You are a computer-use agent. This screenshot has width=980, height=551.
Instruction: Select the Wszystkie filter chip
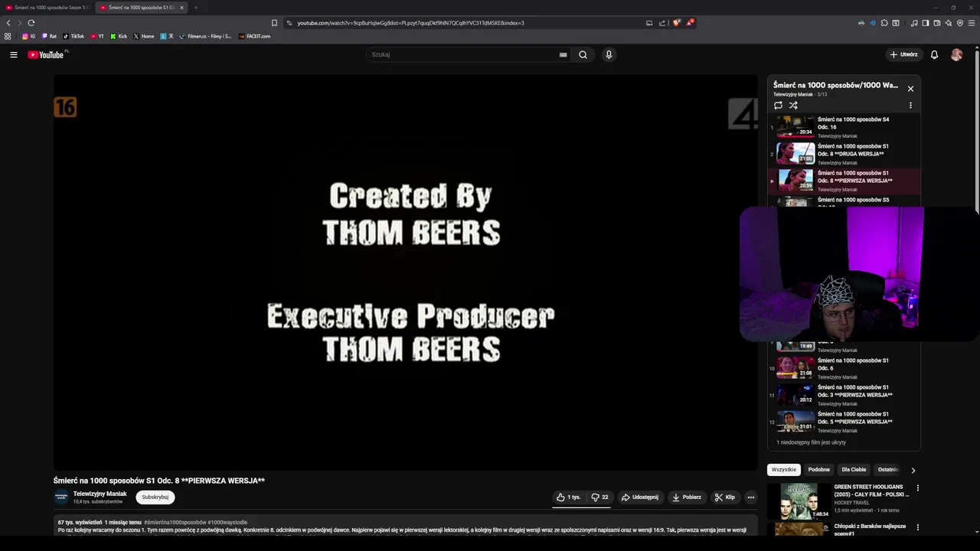click(783, 469)
